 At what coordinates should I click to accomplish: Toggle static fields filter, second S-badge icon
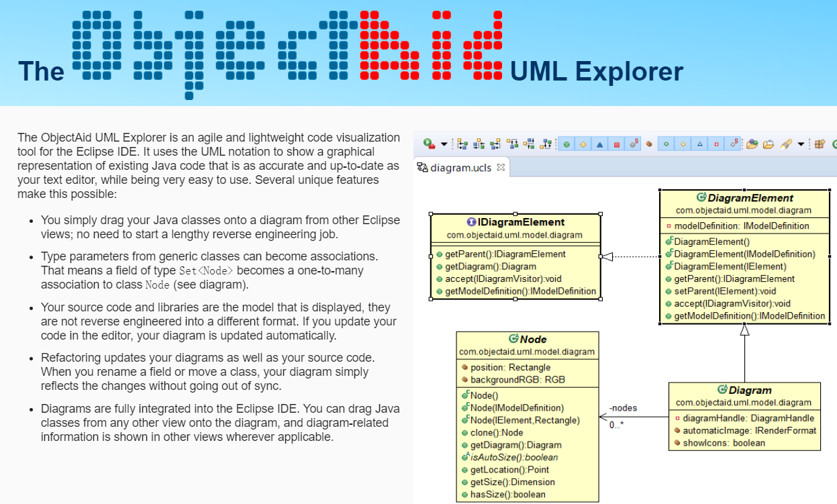tap(733, 144)
